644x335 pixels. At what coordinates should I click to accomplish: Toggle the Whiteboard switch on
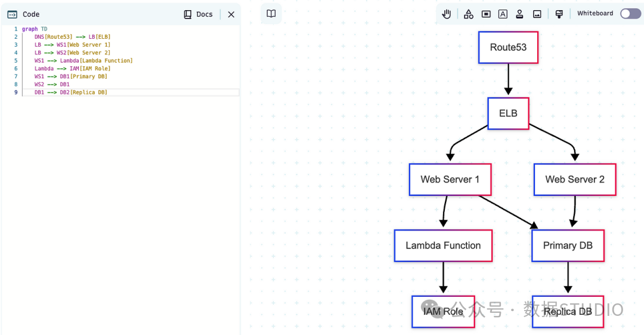(x=630, y=14)
